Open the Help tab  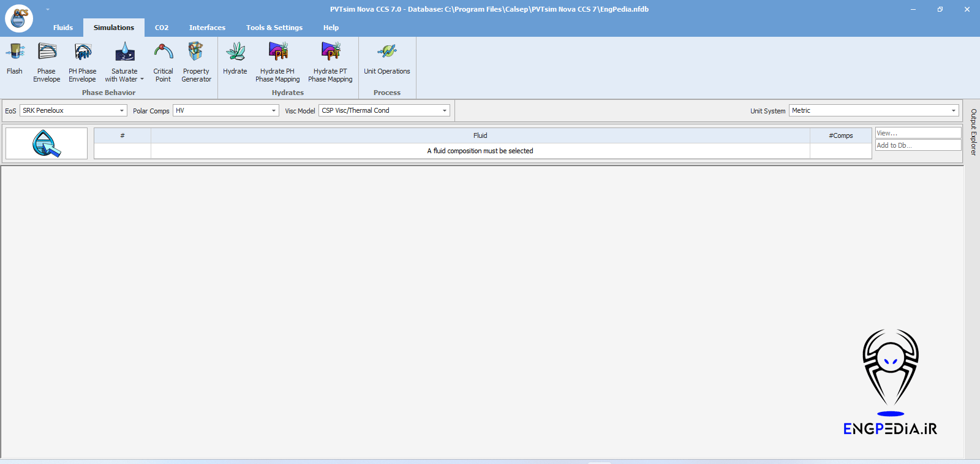click(331, 28)
